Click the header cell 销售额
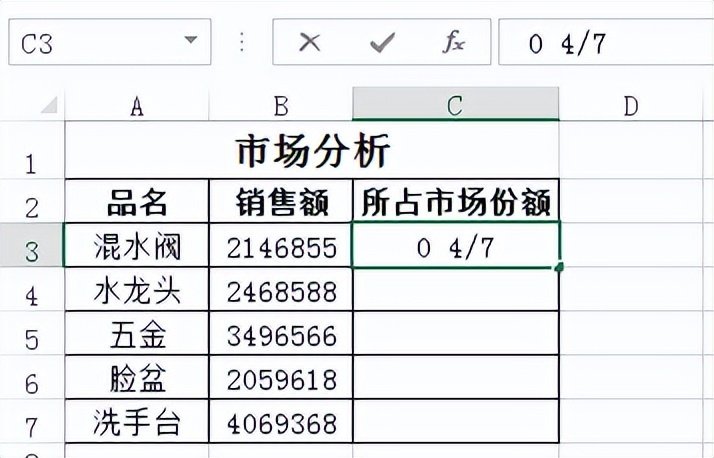The image size is (714, 458). [281, 201]
